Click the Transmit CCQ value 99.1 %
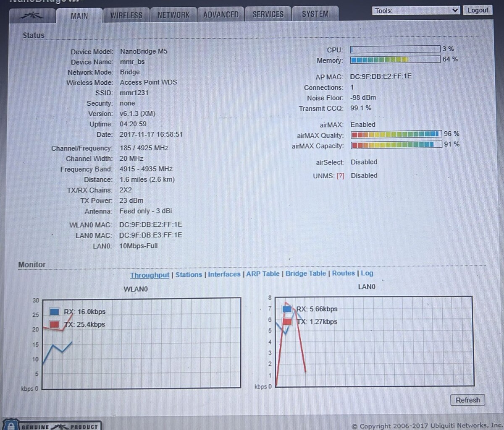This screenshot has width=504, height=430. (361, 108)
